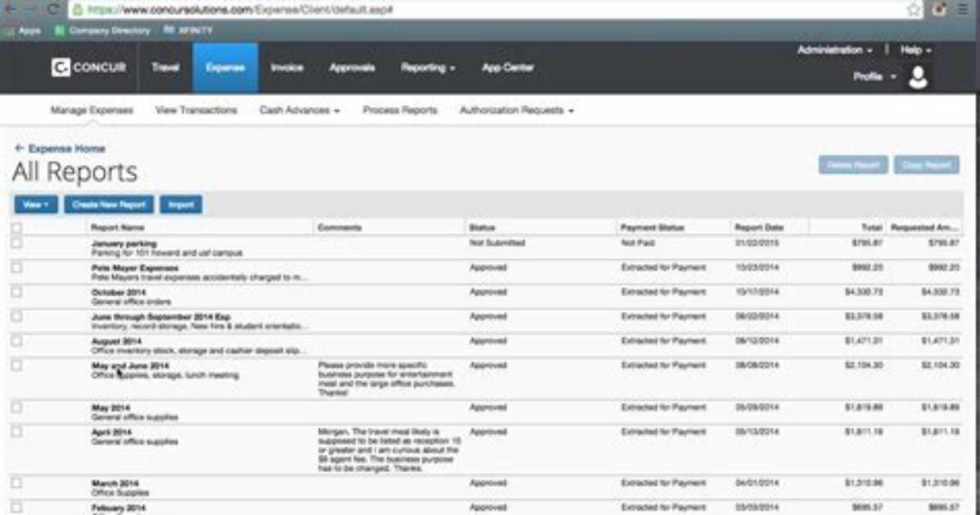The height and width of the screenshot is (515, 980).
Task: Sort by the Total column header
Action: [x=871, y=228]
